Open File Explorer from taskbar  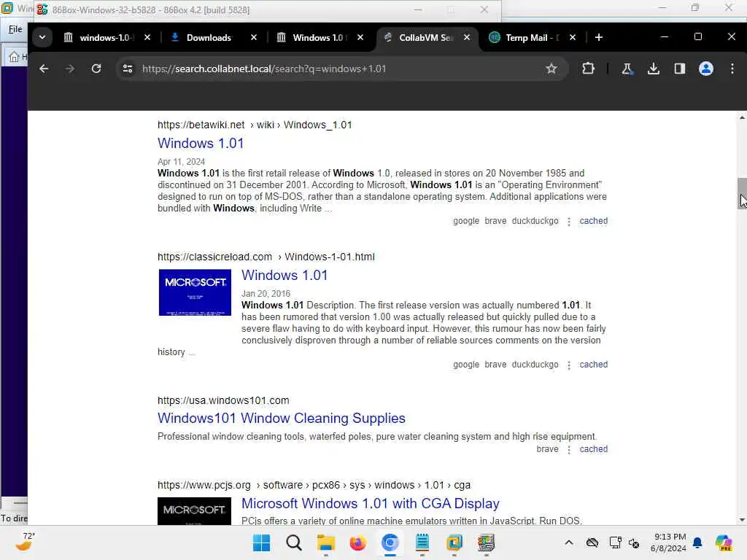(326, 542)
